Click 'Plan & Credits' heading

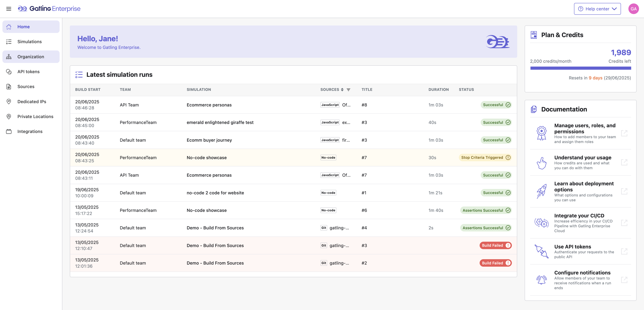(x=562, y=35)
